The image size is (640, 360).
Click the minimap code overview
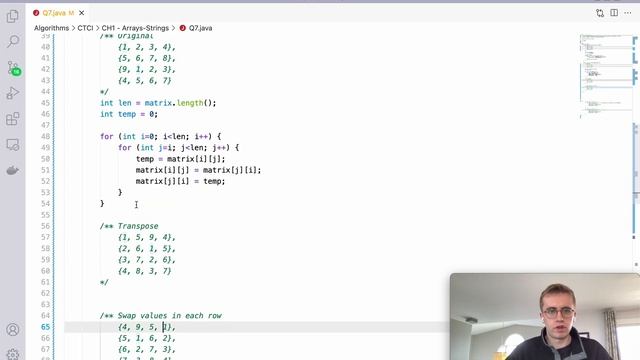tap(606, 76)
